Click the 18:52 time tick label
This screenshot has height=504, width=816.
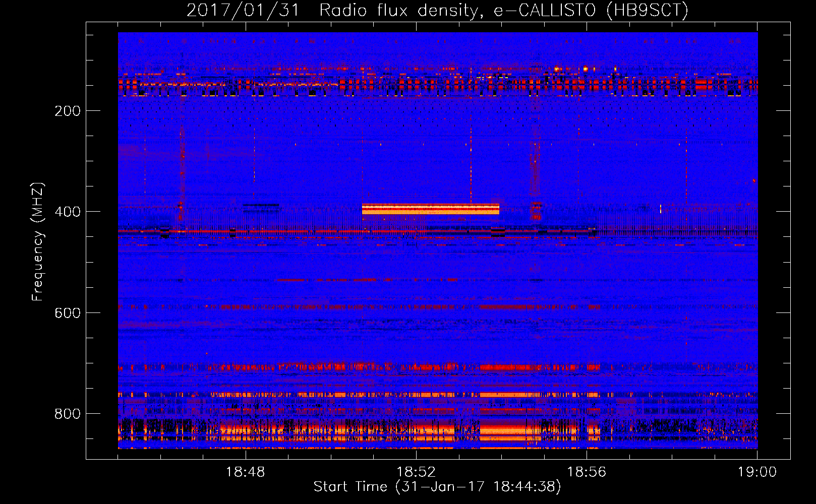tap(416, 472)
